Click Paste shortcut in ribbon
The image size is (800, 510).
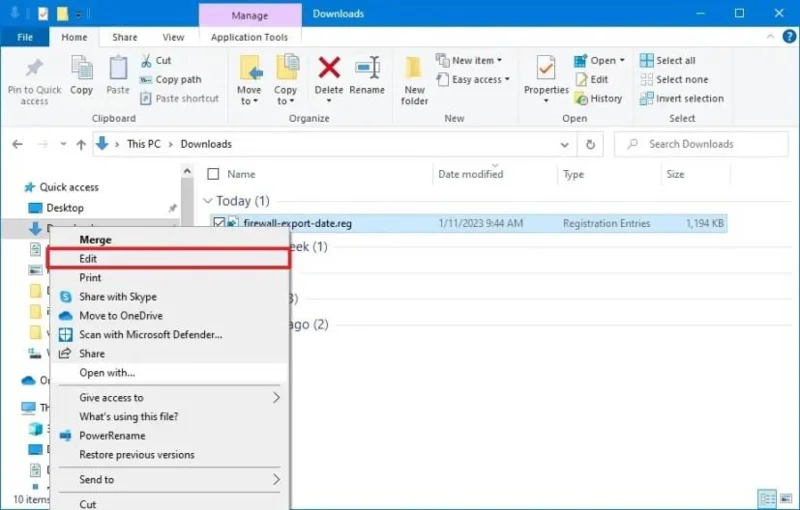(x=180, y=98)
